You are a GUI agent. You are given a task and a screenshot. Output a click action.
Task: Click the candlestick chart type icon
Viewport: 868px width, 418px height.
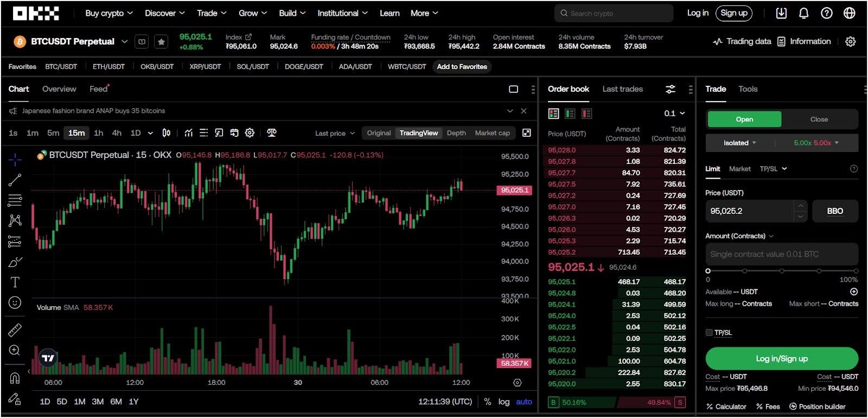167,133
